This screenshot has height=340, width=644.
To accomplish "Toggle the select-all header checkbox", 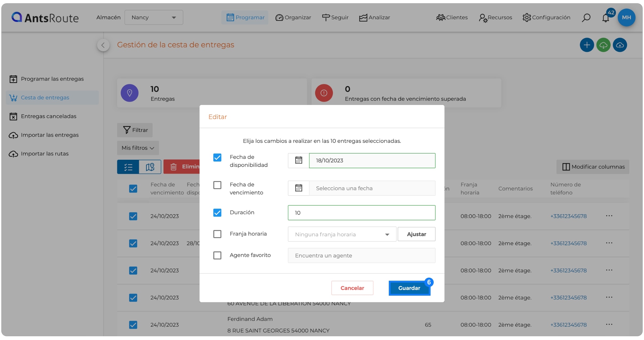I will click(133, 189).
